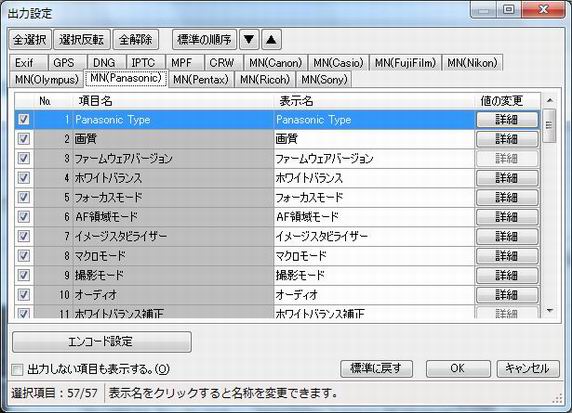Switch to the MN(Pentax) tab

point(201,79)
